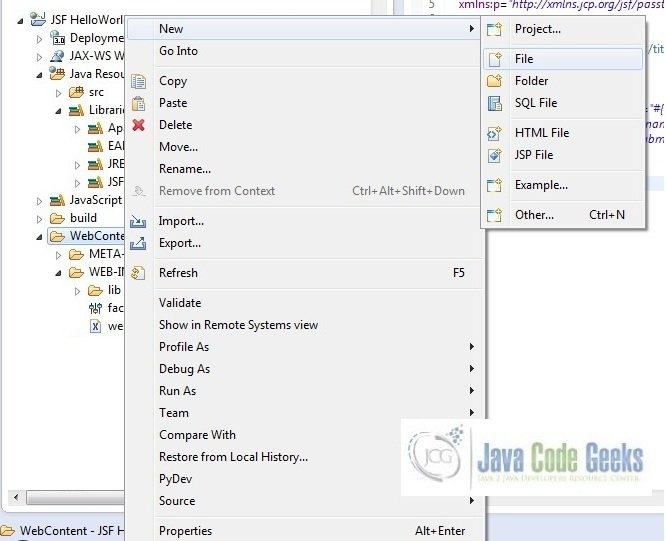Expand the build folder node
Image resolution: width=666 pixels, height=541 pixels.
tap(40, 219)
